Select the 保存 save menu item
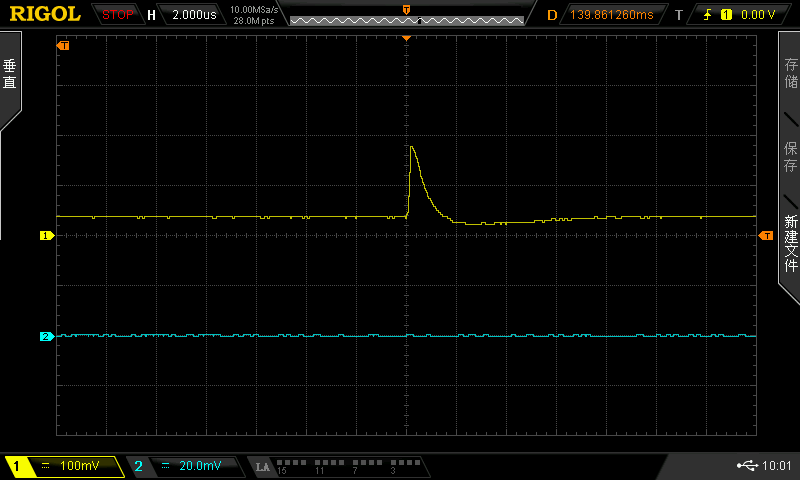The height and width of the screenshot is (480, 800). point(791,157)
